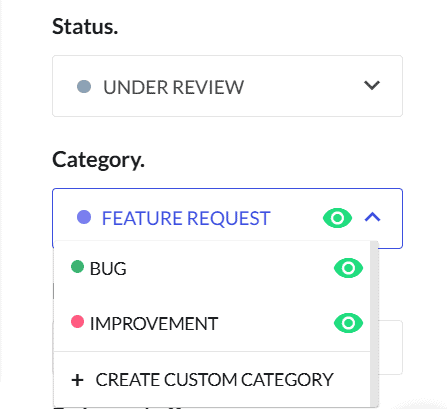The image size is (447, 409).
Task: Click the grey dot beside UNDER REVIEW
Action: (84, 86)
